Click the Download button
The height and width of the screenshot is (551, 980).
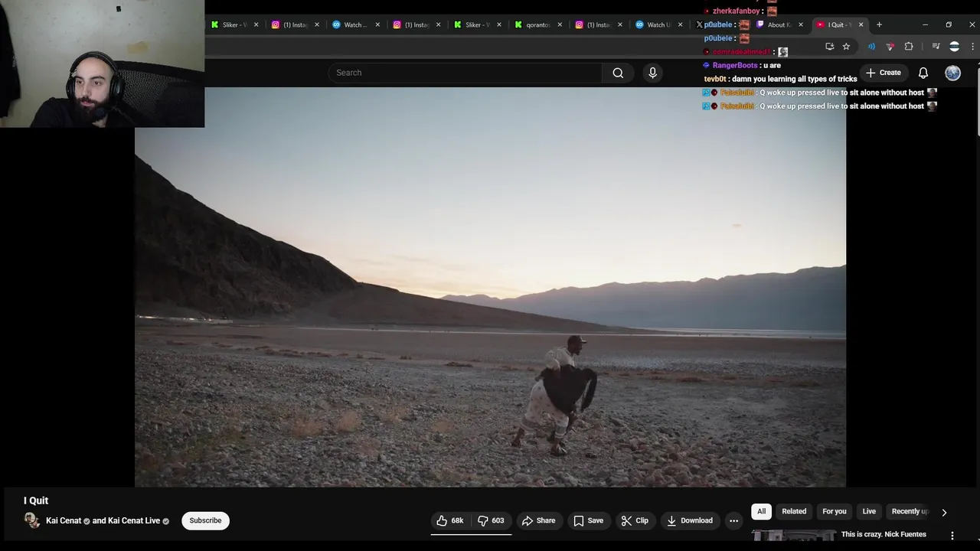tap(690, 520)
